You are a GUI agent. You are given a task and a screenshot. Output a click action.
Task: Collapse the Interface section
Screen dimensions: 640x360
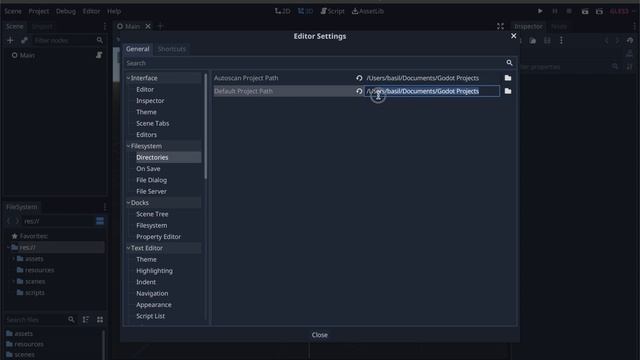[x=128, y=78]
